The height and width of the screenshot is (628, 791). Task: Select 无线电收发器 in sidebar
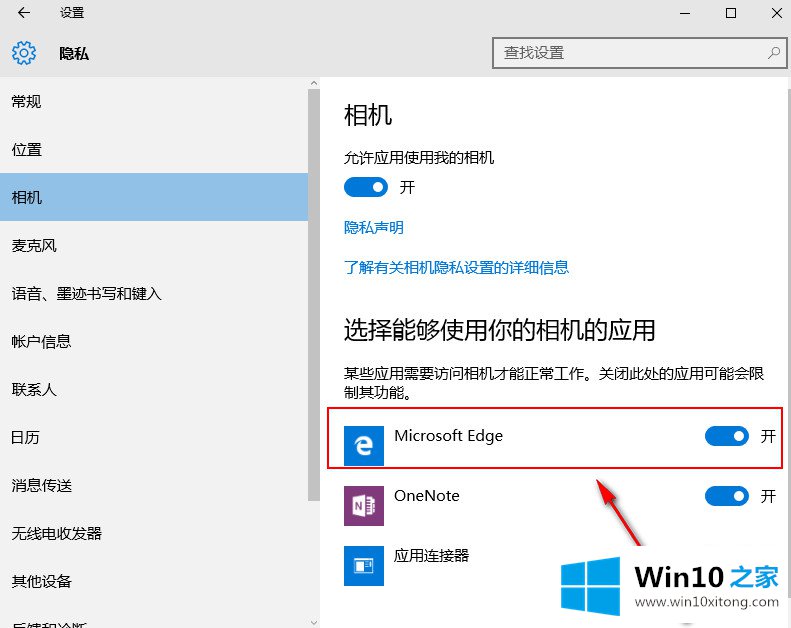154,533
